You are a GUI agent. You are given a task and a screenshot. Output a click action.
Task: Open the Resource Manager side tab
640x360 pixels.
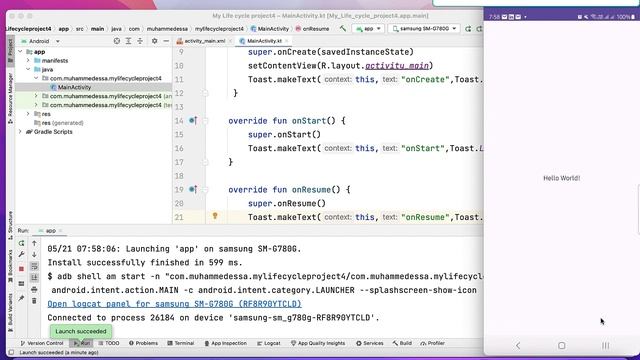[x=11, y=98]
